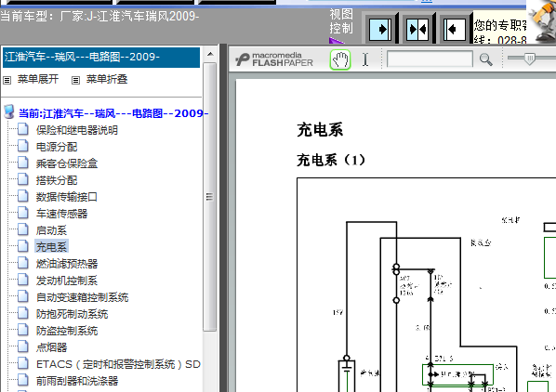Click the page icon beside 车速传感器
This screenshot has width=556, height=392.
pyautogui.click(x=23, y=213)
